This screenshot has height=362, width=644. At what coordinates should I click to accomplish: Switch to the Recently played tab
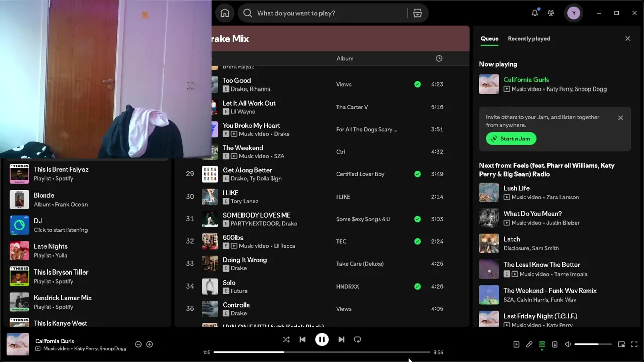pos(529,38)
